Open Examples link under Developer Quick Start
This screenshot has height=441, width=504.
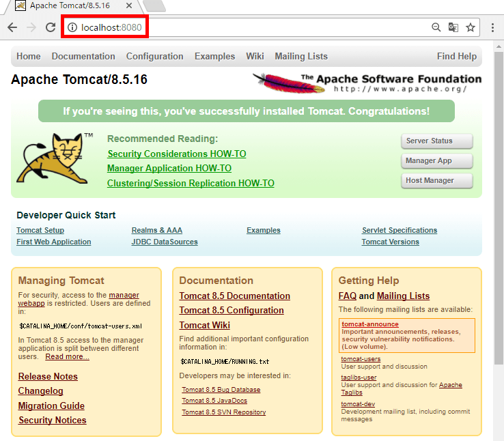pyautogui.click(x=264, y=230)
